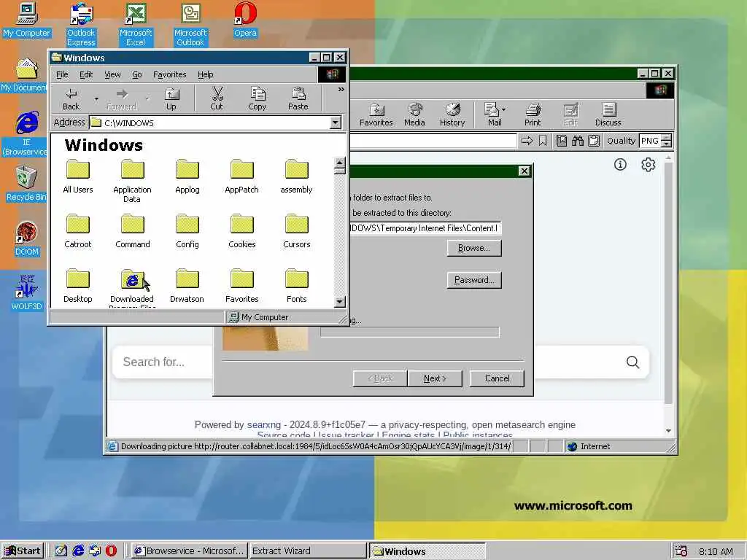Select the AppPatch folder
This screenshot has width=747, height=560.
pos(241,176)
